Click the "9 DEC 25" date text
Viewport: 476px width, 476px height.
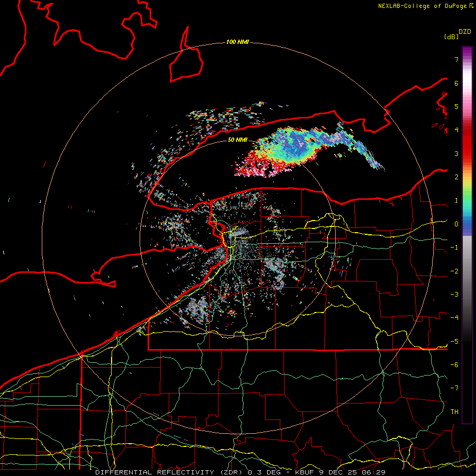tap(339, 472)
